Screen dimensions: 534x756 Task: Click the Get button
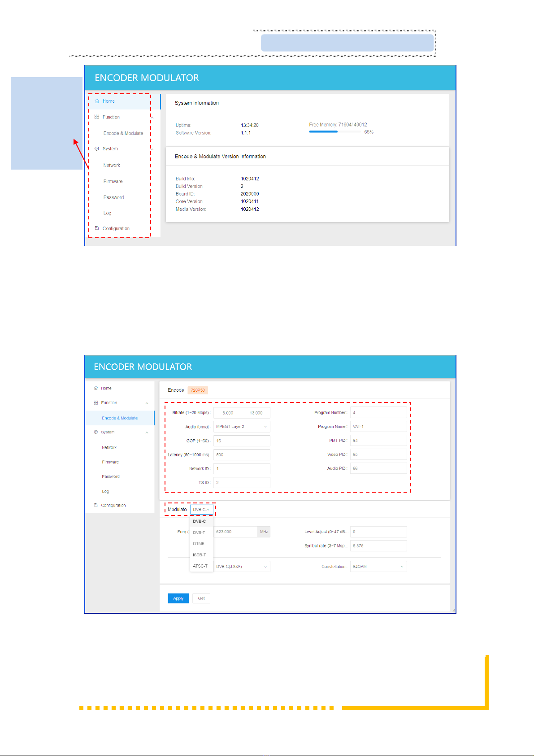[201, 598]
